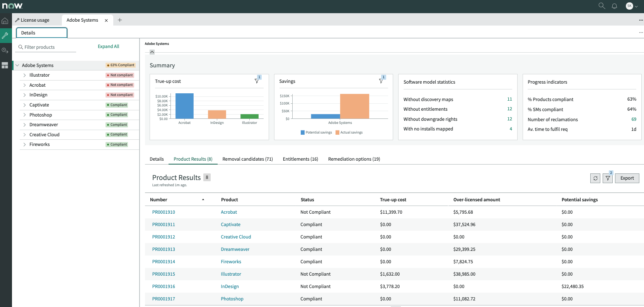Open the dashboard grid icon in sidebar
Image resolution: width=644 pixels, height=307 pixels.
5,65
